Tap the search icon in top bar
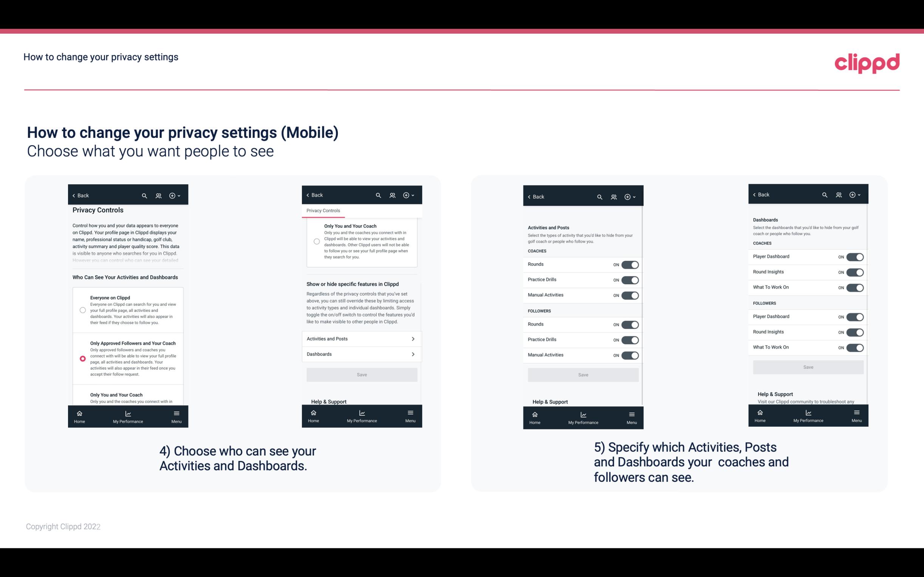 (144, 196)
